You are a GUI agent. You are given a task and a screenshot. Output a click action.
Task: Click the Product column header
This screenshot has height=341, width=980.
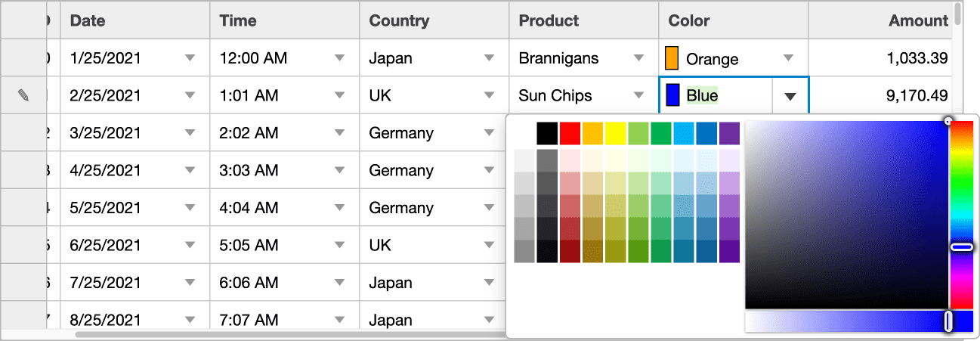click(x=584, y=20)
